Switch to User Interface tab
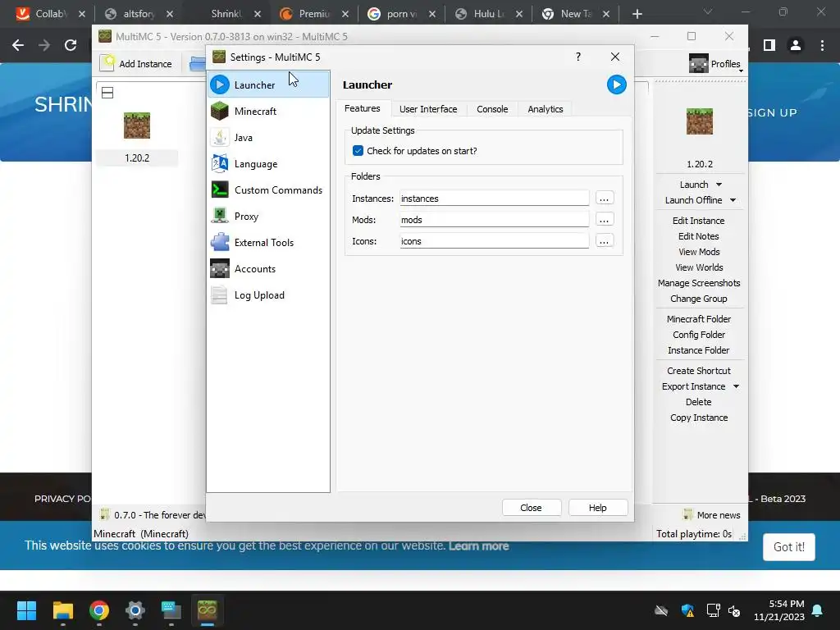Screen dimensions: 840x630 tap(428, 109)
